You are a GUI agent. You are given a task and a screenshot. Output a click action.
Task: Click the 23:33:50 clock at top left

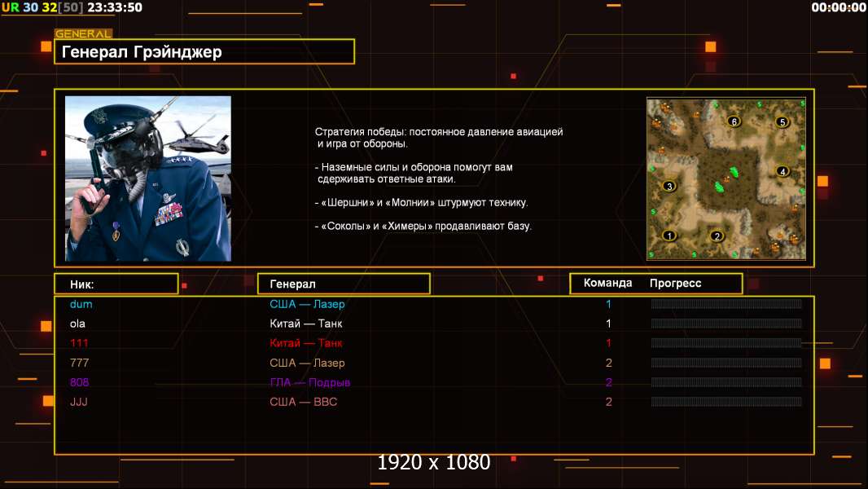click(114, 7)
